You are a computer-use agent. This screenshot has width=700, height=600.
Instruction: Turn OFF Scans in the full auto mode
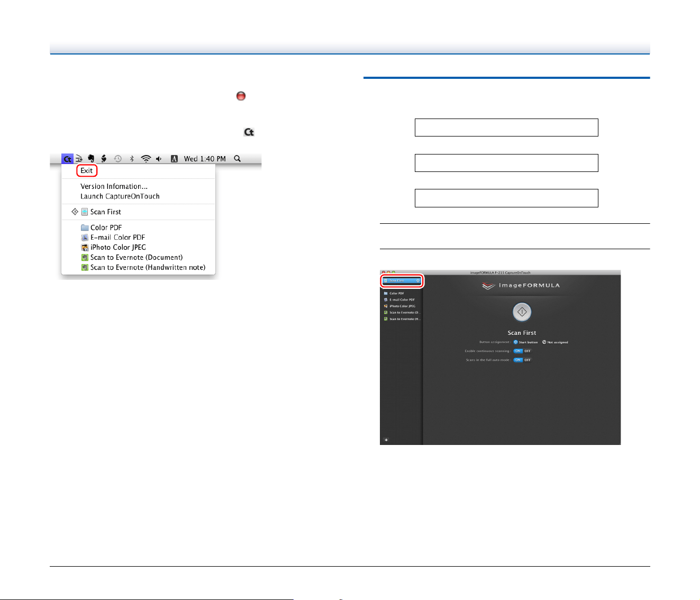[528, 360]
